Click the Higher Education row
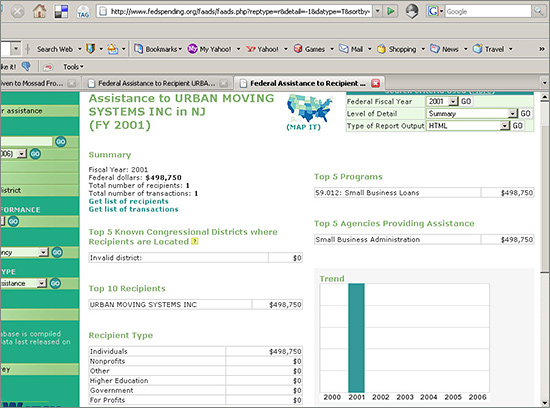This screenshot has width=550, height=408. 195,381
